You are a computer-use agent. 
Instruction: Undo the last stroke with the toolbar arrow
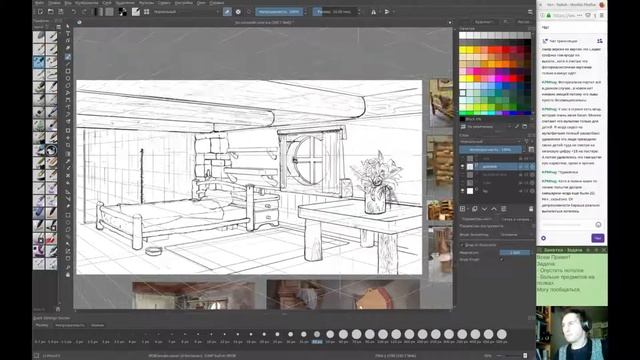(x=74, y=12)
